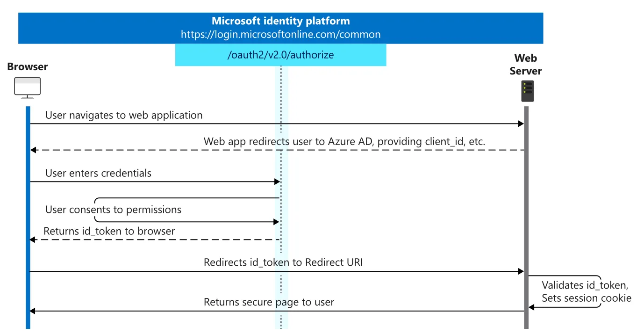The height and width of the screenshot is (334, 644).
Task: Click the '/oauth2/v2.0/authorize' endpoint box
Action: (x=280, y=55)
